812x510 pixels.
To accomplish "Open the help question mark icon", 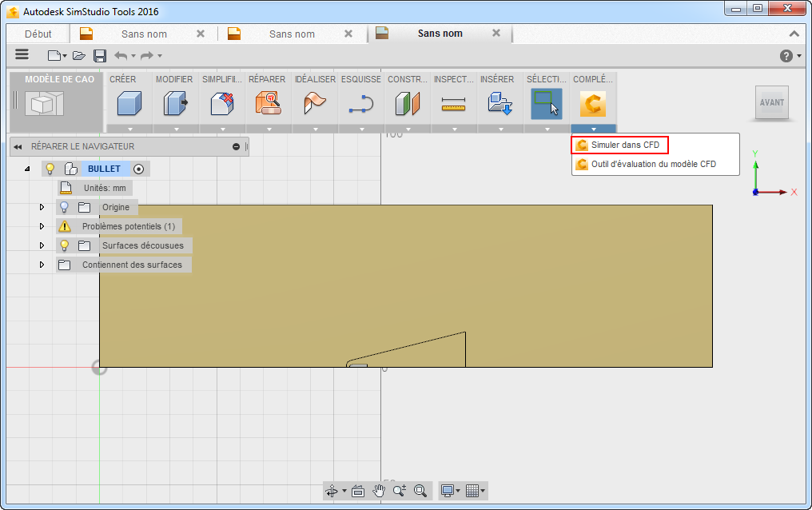I will pyautogui.click(x=786, y=56).
